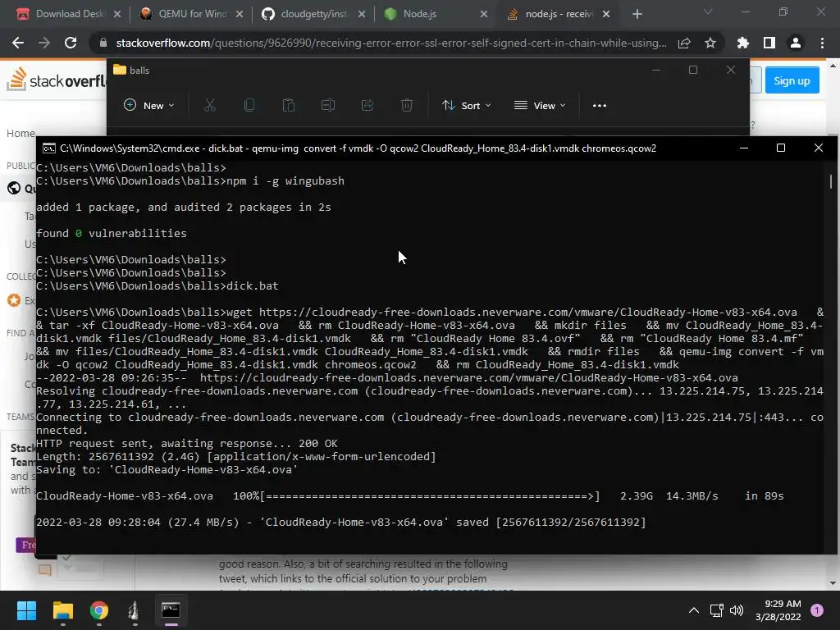Image resolution: width=840 pixels, height=630 pixels.
Task: Click 'found 0 vulnerabilities' line
Action: click(112, 234)
